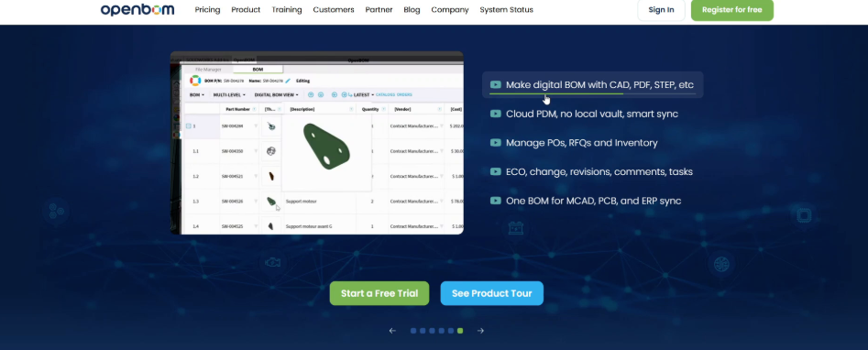The image size is (868, 350).
Task: Select the fifth carousel dot
Action: (x=451, y=331)
